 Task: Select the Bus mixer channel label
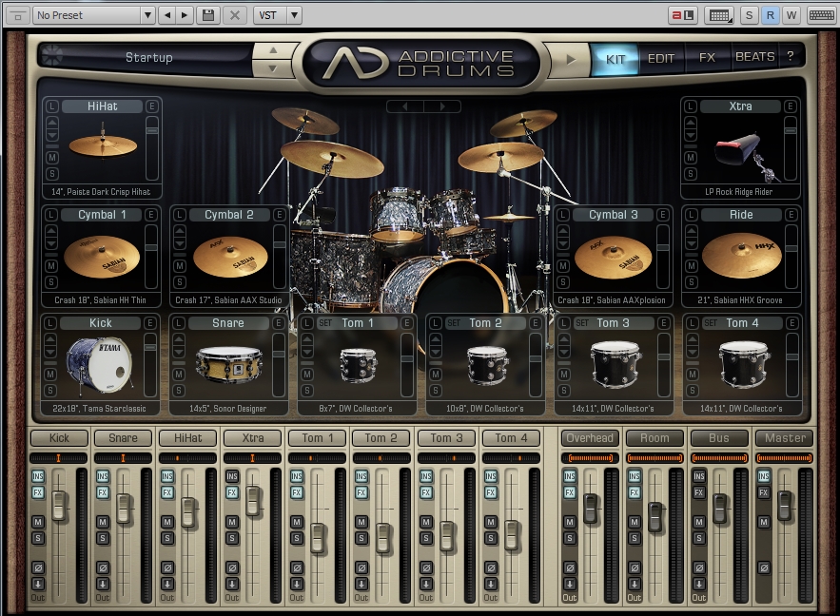719,438
